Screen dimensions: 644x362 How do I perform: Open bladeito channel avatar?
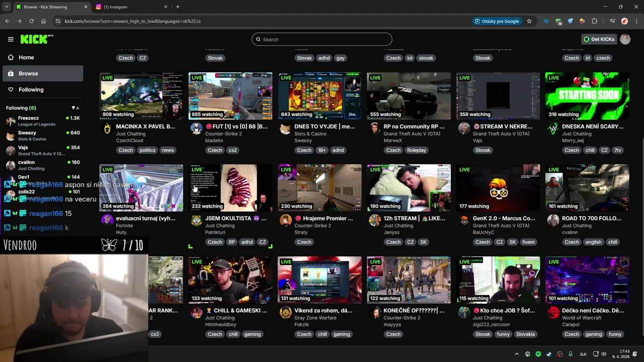[x=196, y=128]
